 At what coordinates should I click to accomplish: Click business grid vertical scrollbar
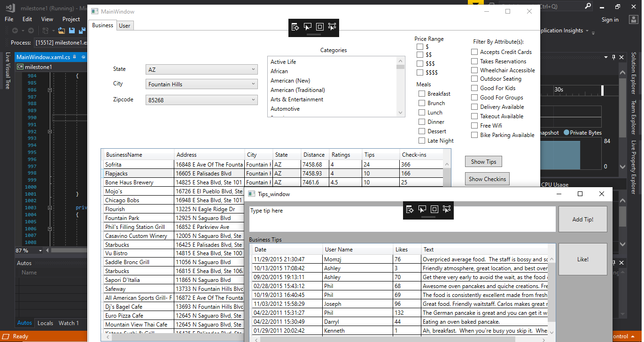pos(447,174)
